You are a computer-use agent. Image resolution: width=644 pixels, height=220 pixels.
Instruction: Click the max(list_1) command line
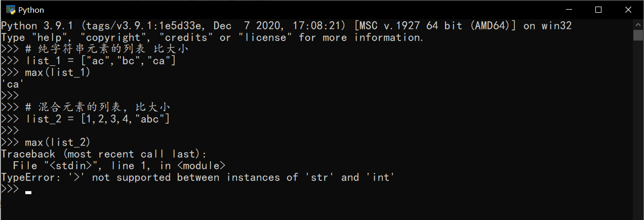(46, 72)
